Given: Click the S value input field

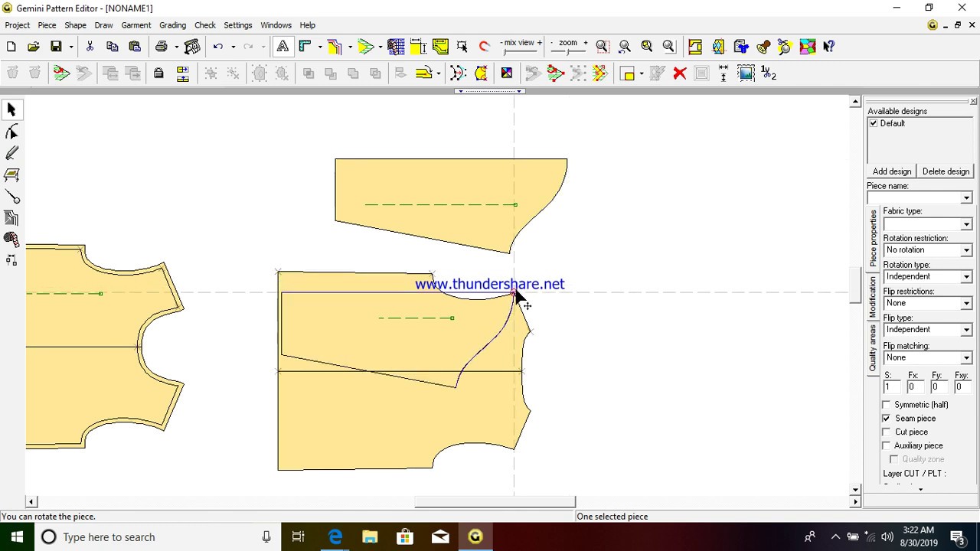Looking at the screenshot, I should pyautogui.click(x=892, y=387).
